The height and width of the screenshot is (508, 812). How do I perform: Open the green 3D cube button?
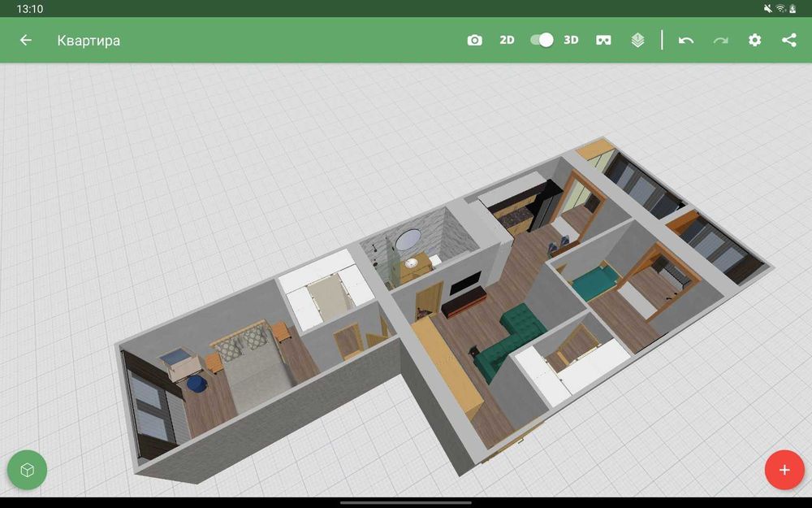(x=27, y=470)
